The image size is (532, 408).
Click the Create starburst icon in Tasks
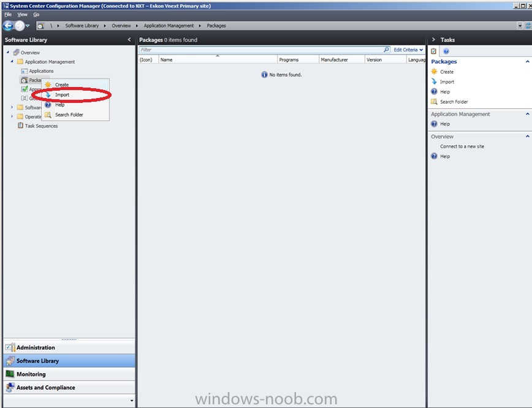(x=434, y=72)
